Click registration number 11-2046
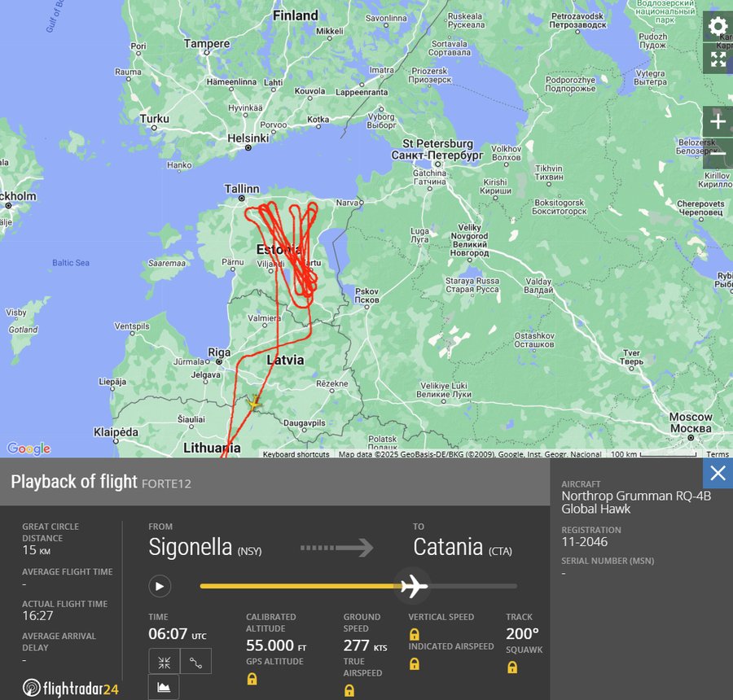 584,541
